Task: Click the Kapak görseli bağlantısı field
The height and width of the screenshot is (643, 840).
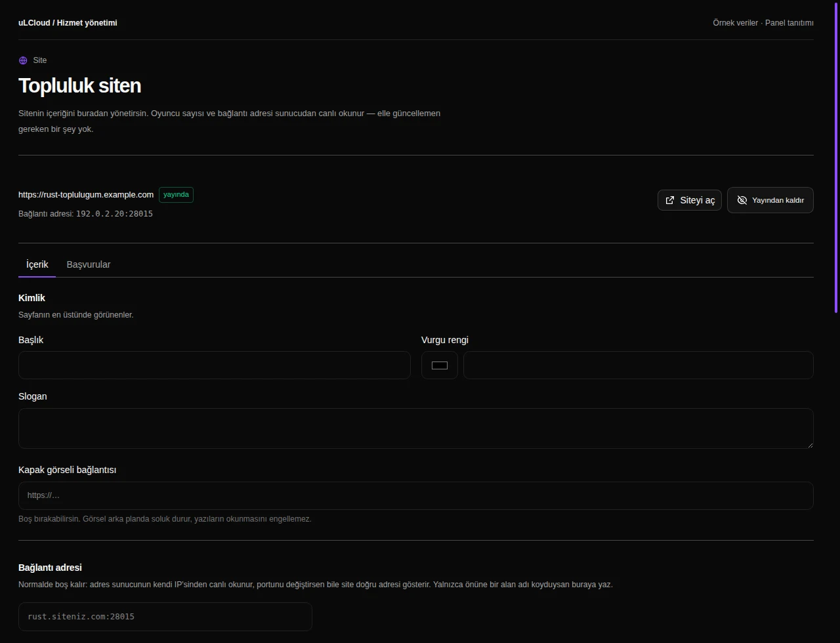Action: 416,495
